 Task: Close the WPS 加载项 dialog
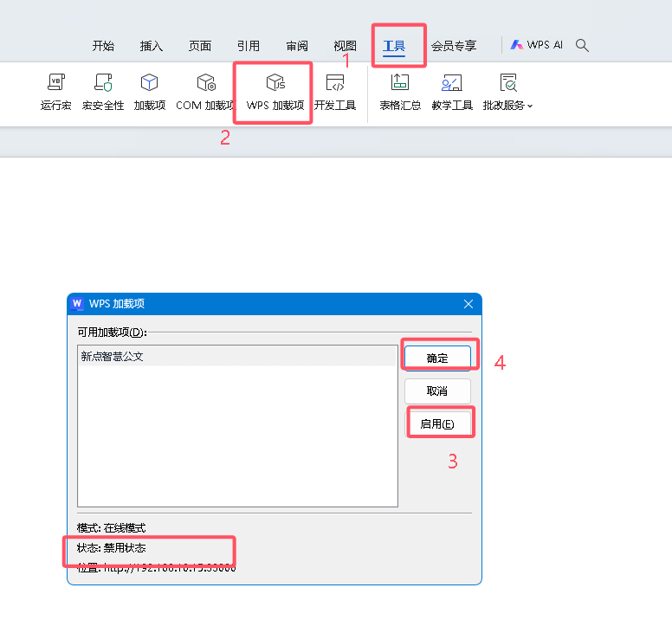point(468,304)
